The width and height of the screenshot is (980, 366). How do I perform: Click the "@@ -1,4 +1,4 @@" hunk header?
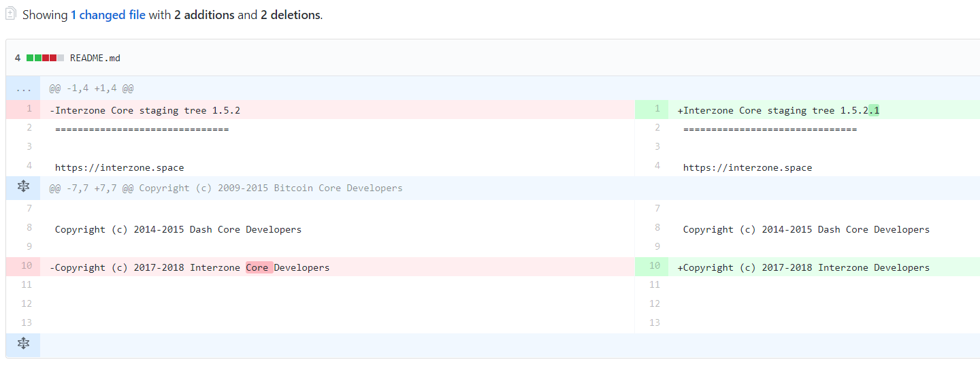pyautogui.click(x=91, y=88)
